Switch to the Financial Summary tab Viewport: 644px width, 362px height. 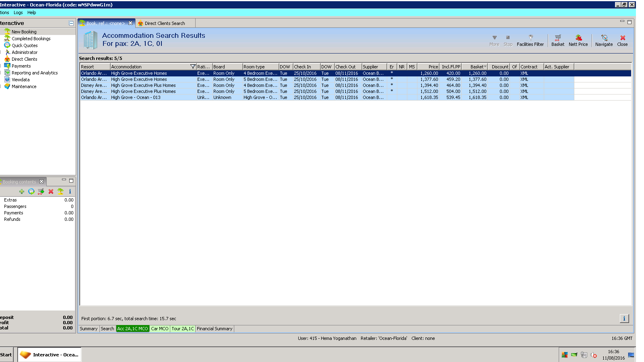(x=215, y=329)
